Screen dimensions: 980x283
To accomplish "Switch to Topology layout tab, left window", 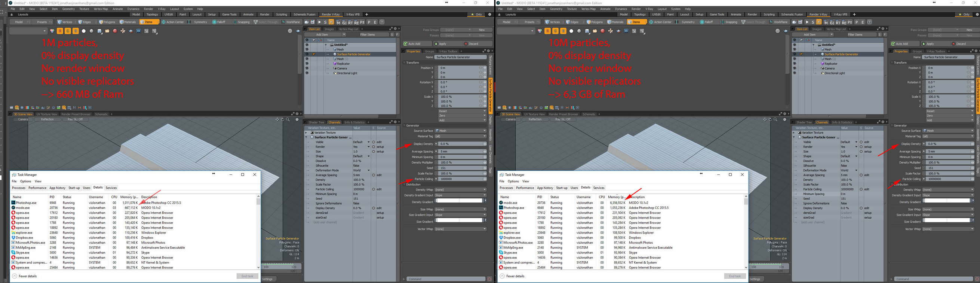I will click(152, 15).
